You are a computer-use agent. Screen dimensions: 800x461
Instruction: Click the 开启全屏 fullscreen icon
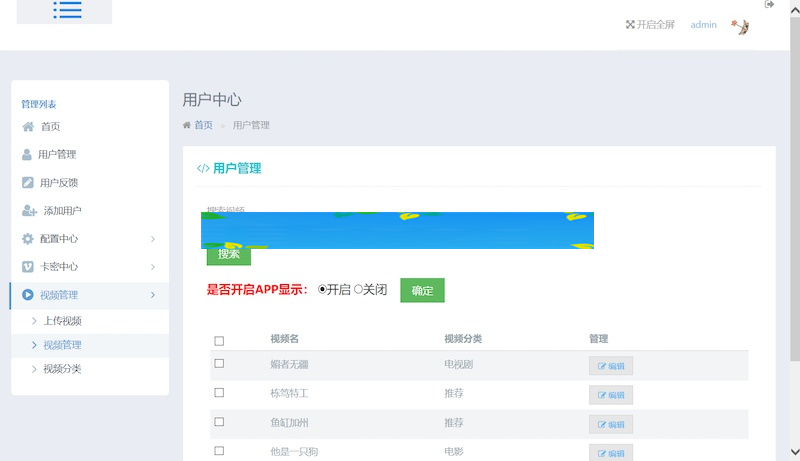coord(630,25)
